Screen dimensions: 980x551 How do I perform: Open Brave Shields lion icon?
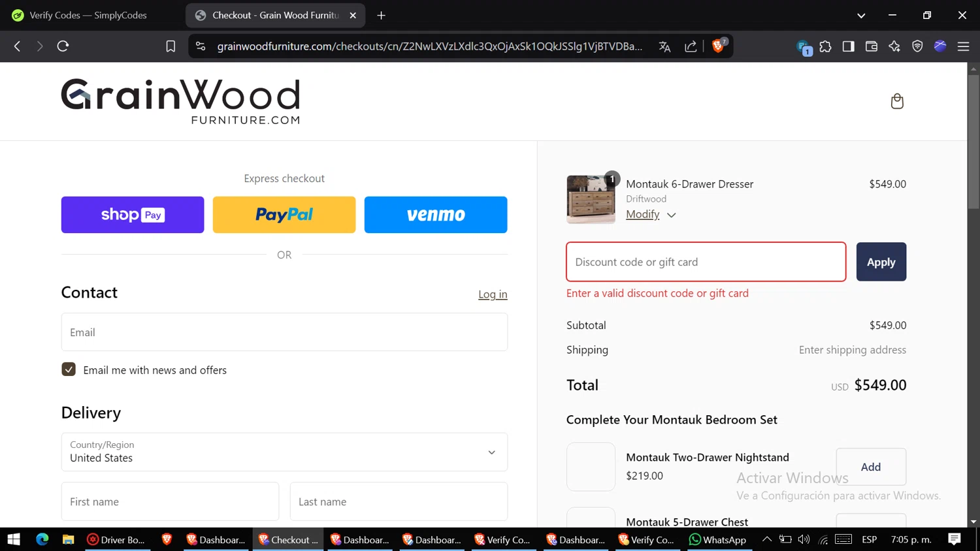click(x=718, y=46)
